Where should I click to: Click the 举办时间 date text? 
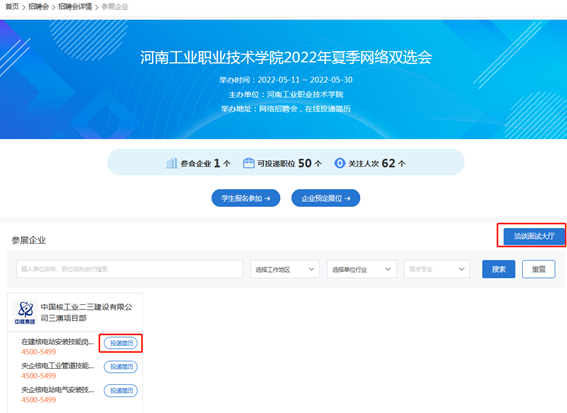pos(286,80)
